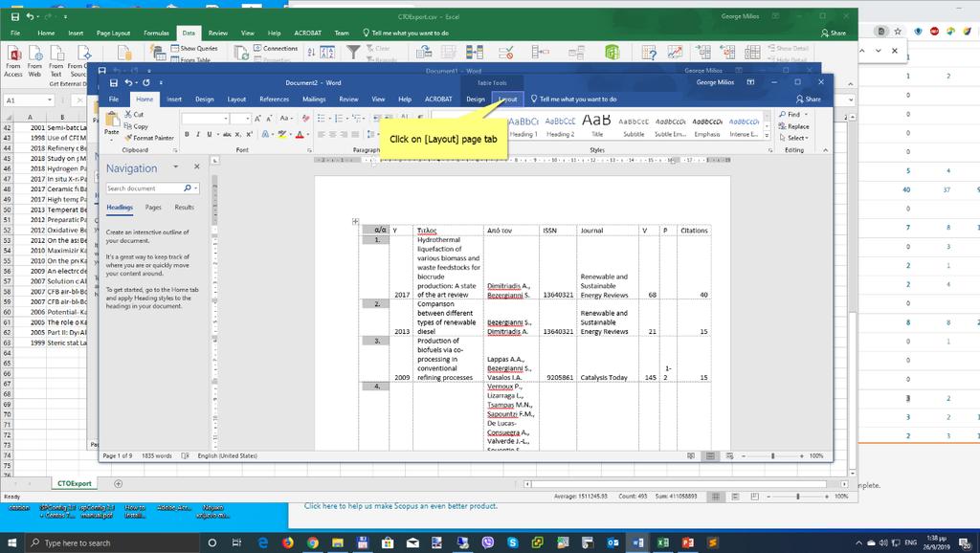The width and height of the screenshot is (980, 553).
Task: Add a new sheet in Excel
Action: point(118,484)
